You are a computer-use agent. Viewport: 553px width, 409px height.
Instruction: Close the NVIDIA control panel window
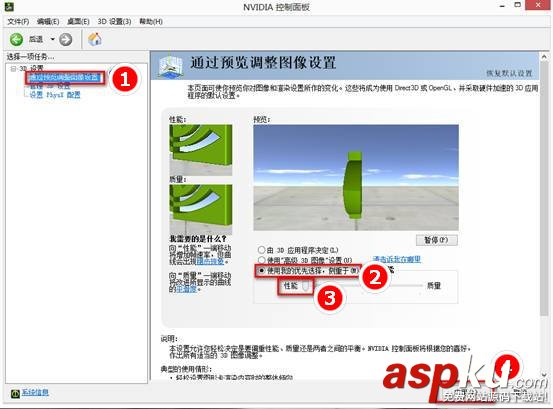point(538,5)
